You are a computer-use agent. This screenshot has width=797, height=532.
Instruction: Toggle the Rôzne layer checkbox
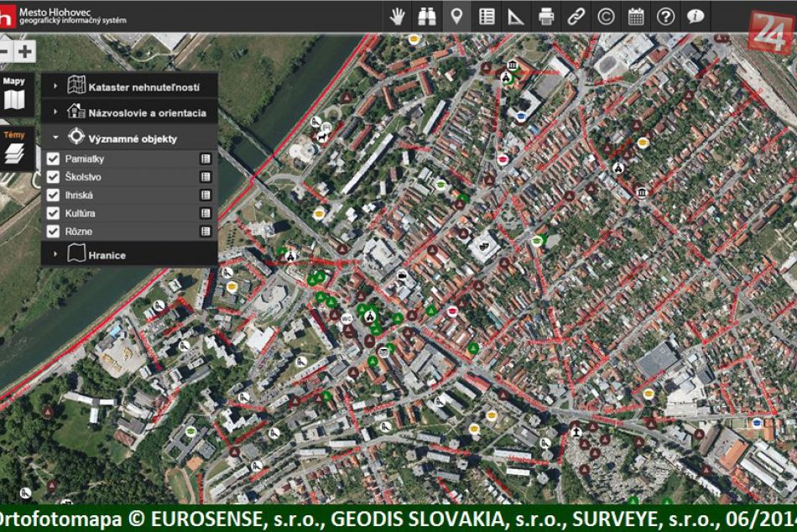pyautogui.click(x=52, y=232)
